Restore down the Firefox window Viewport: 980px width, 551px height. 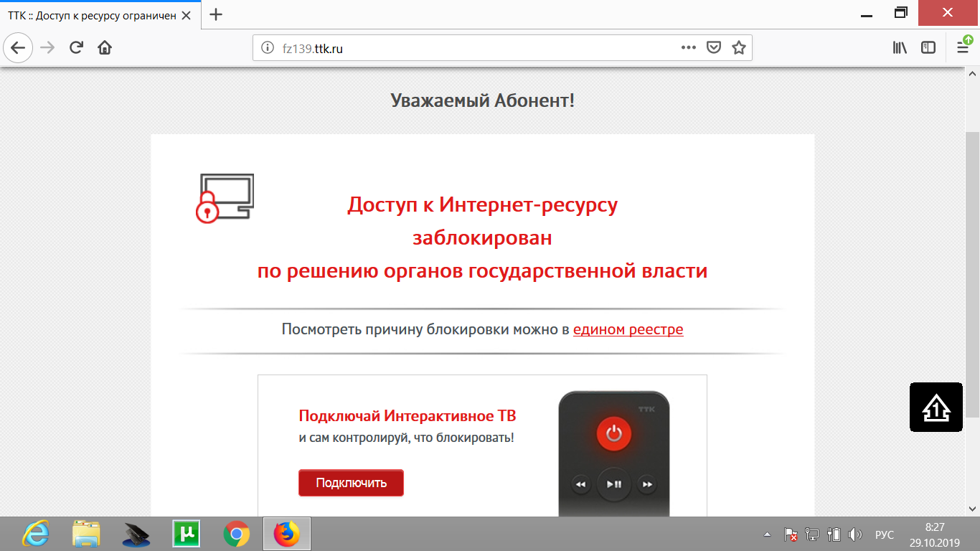(901, 11)
